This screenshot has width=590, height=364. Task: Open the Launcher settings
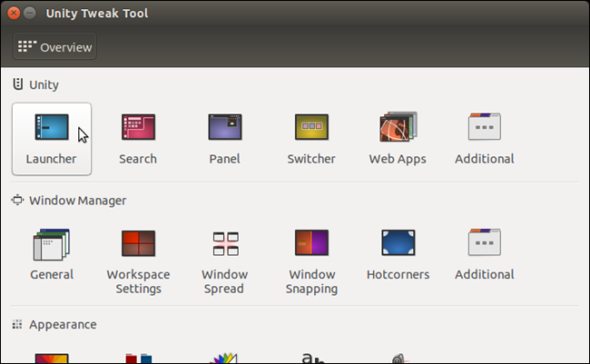click(52, 139)
